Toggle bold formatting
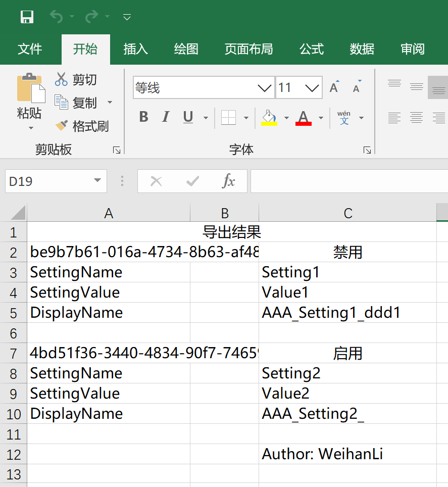 [x=143, y=117]
